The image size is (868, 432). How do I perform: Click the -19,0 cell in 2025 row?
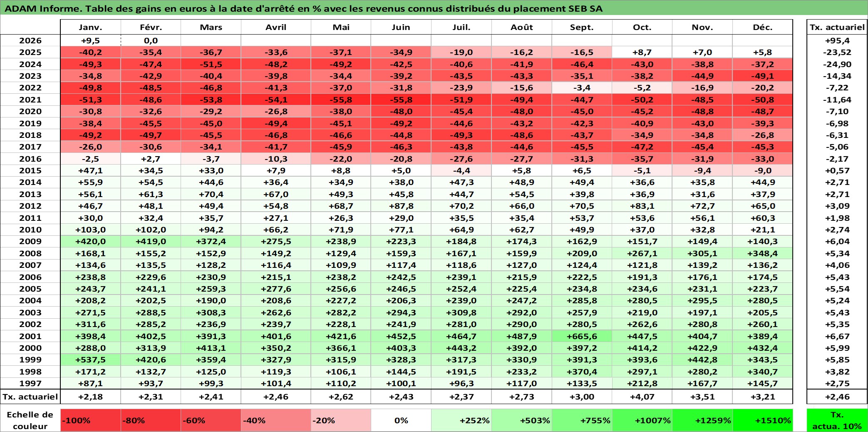tap(461, 52)
